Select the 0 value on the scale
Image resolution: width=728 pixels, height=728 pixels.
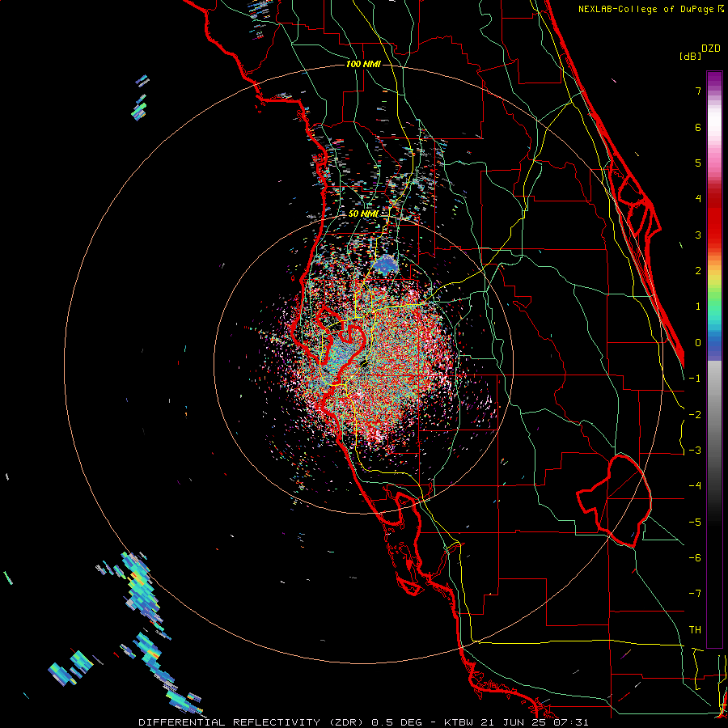tap(698, 343)
